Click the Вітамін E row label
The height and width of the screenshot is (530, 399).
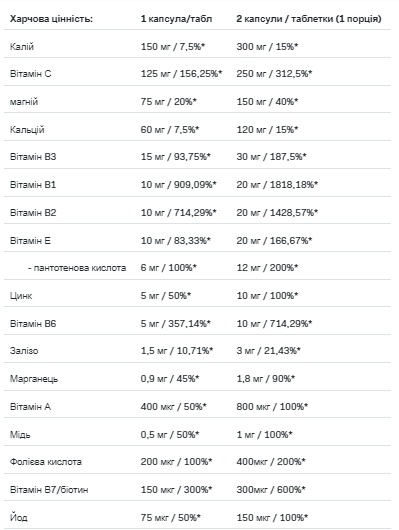30,241
